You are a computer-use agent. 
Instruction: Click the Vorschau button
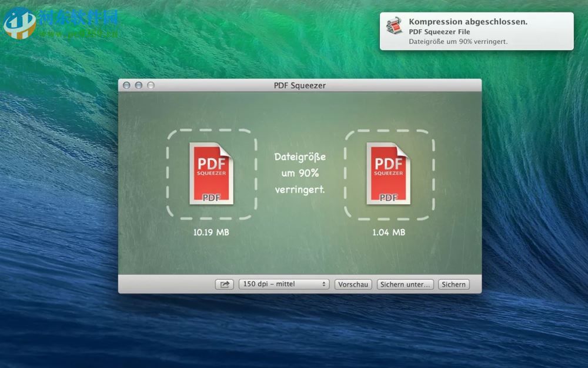353,284
